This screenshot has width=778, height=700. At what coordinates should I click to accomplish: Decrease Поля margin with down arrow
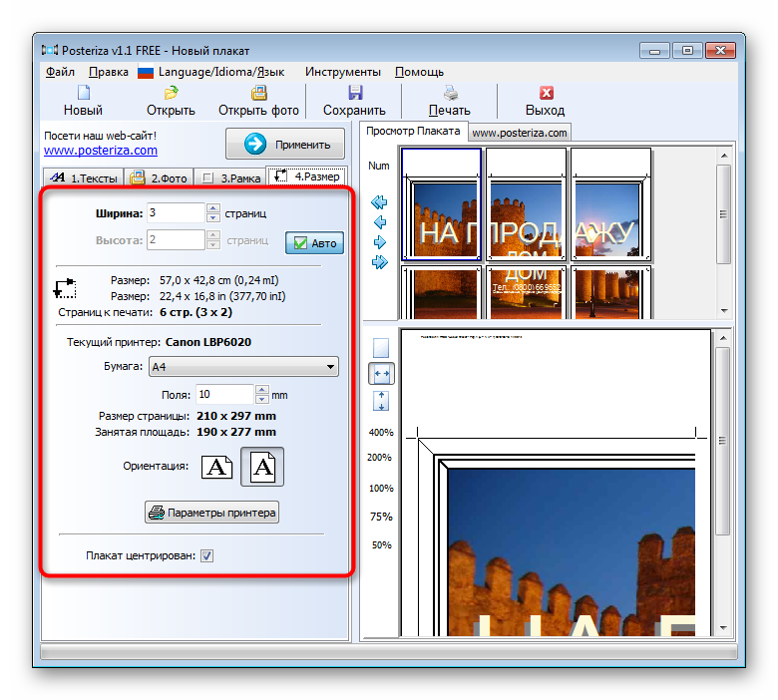pos(262,399)
